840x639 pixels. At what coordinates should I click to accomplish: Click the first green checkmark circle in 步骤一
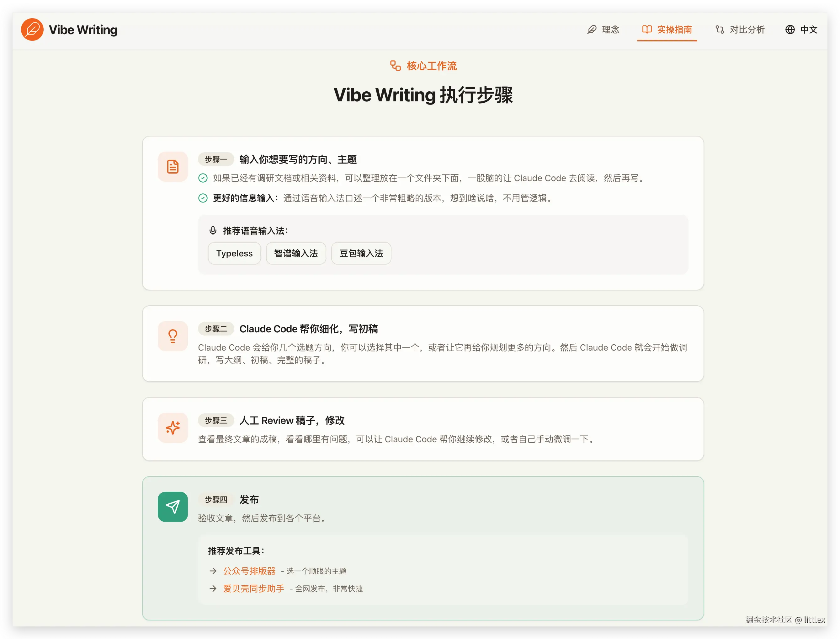(x=203, y=178)
